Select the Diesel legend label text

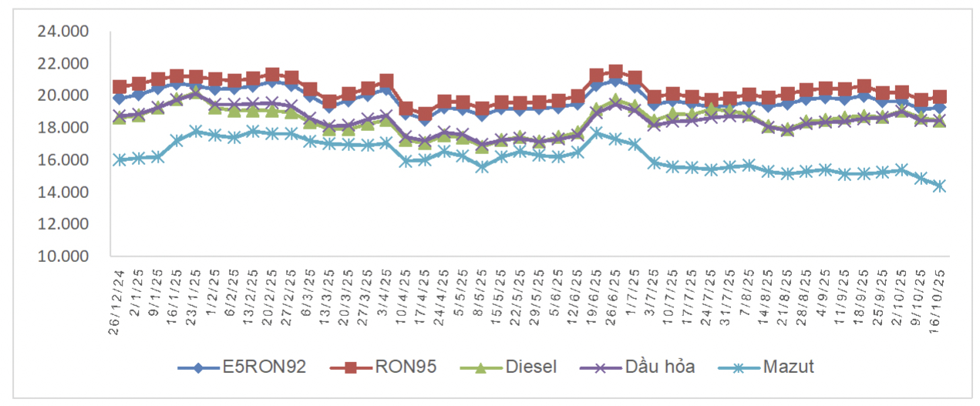click(x=531, y=367)
